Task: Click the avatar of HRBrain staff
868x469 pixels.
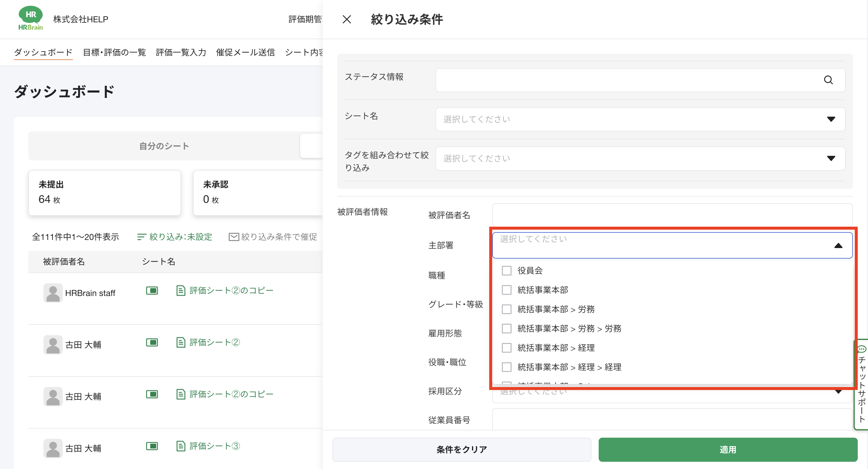Action: (53, 293)
